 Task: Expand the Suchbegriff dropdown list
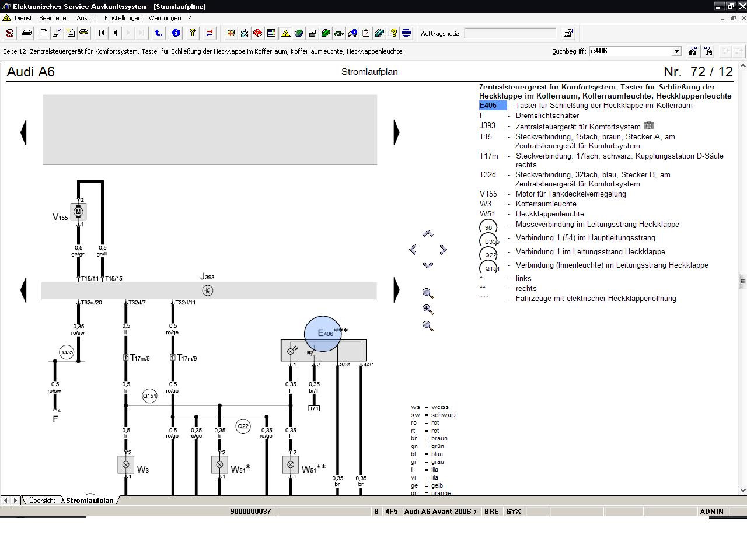point(676,51)
